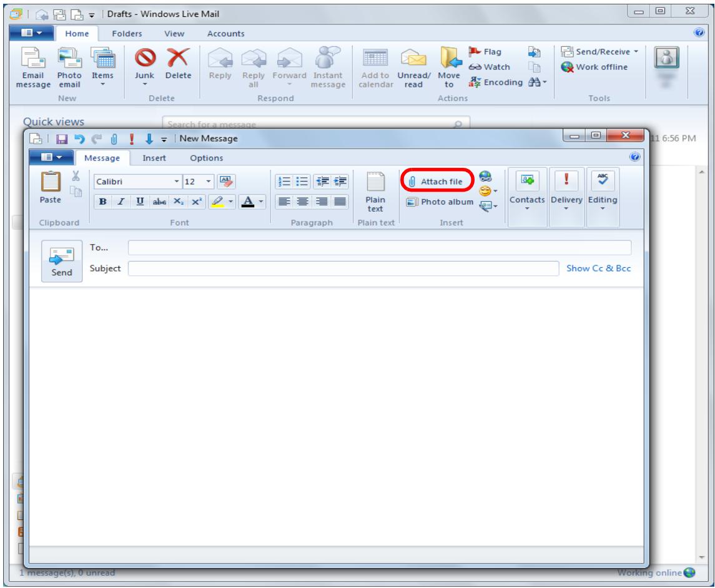Open the signature insert dropdown
The image size is (715, 588).
point(488,207)
